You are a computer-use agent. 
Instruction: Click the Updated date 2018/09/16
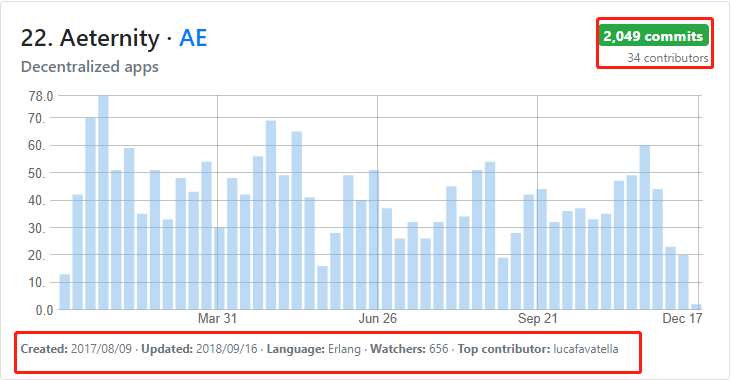pos(227,349)
